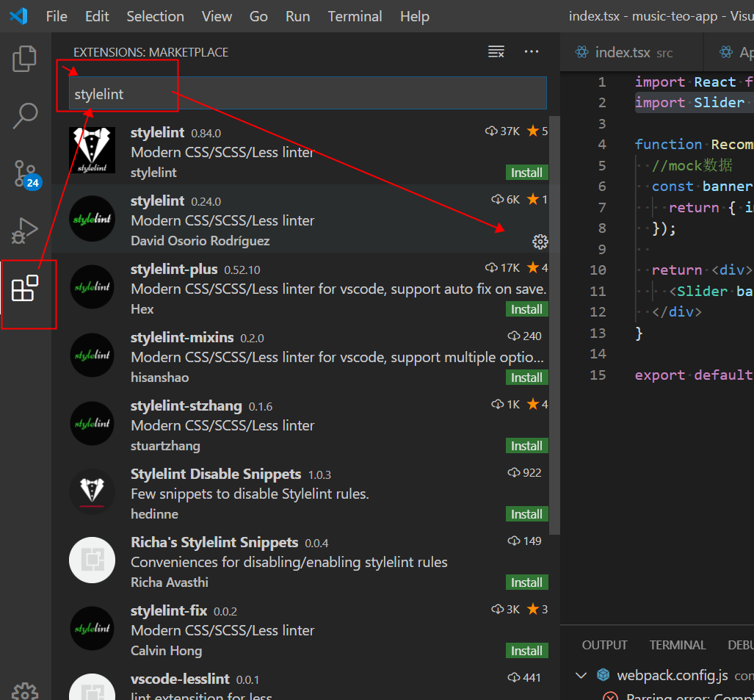This screenshot has width=754, height=700.
Task: Open the Search view in activity bar
Action: coord(24,116)
